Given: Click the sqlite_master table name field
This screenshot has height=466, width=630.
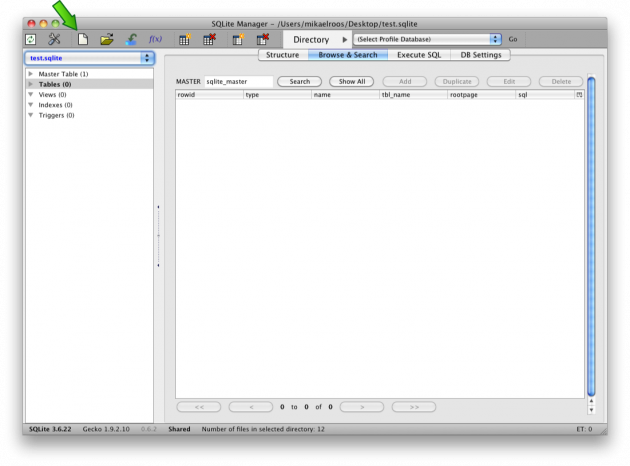Looking at the screenshot, I should (x=239, y=82).
